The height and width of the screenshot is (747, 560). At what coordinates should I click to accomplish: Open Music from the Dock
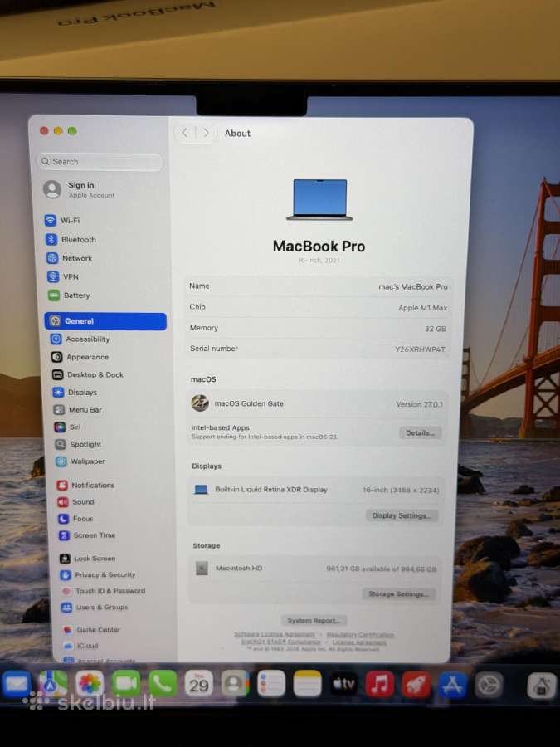(x=379, y=684)
